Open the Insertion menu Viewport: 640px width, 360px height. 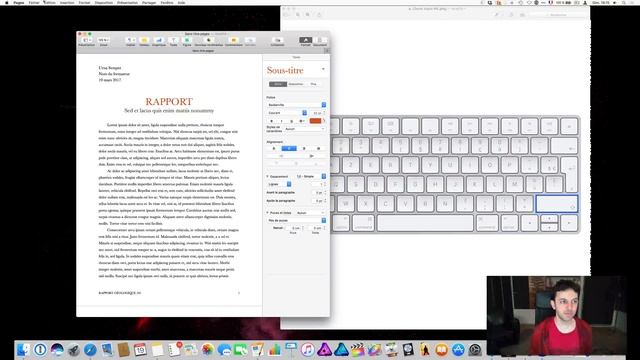(x=67, y=2)
